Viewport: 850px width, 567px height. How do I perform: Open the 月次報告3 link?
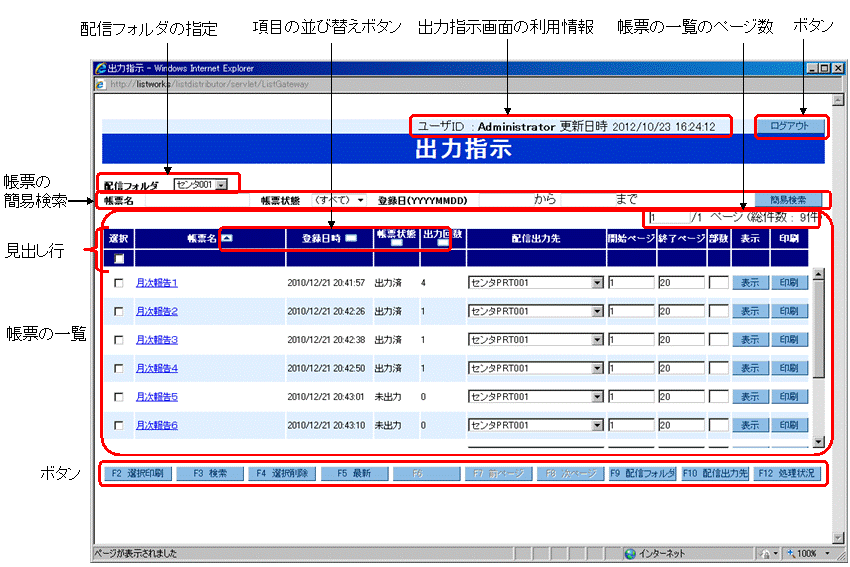click(156, 340)
